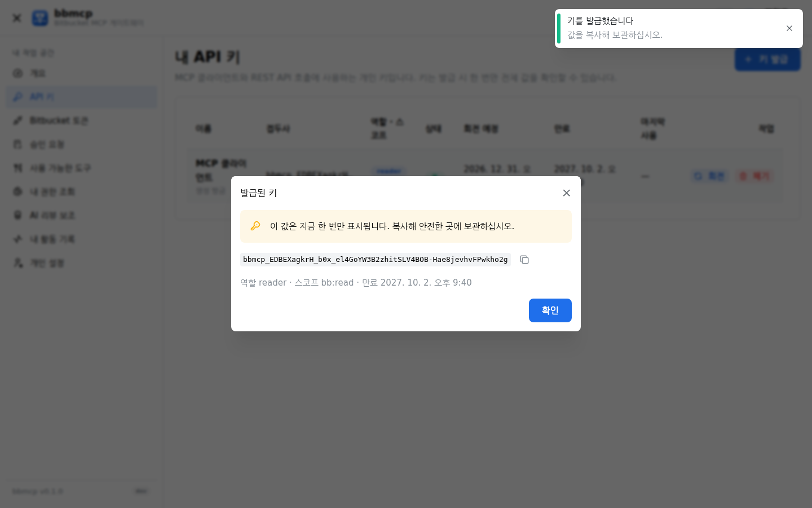The height and width of the screenshot is (508, 812).
Task: Click the 키를 발급했습니다 toast title
Action: (600, 21)
